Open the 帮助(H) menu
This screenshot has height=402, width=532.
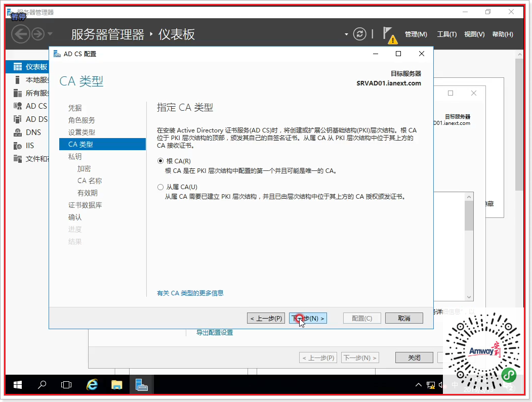tap(503, 34)
